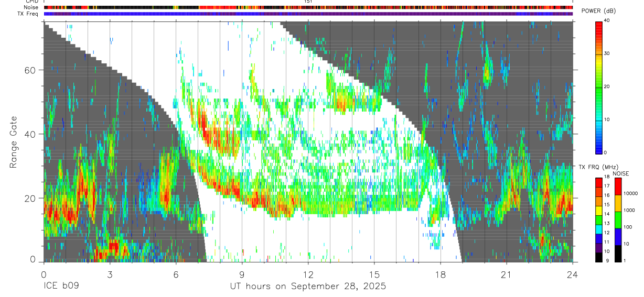Click the 18 hour tick label on the time axis
644x297 pixels.
coord(441,274)
